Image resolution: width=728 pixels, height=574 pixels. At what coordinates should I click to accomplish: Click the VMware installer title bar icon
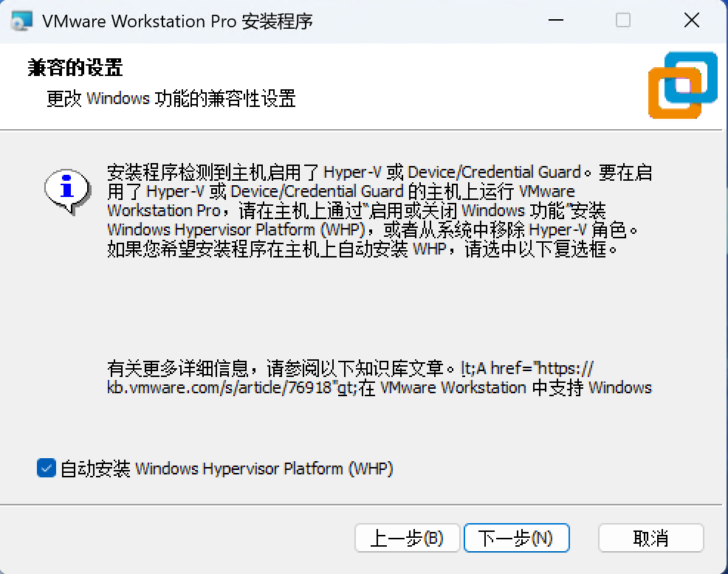tap(22, 21)
